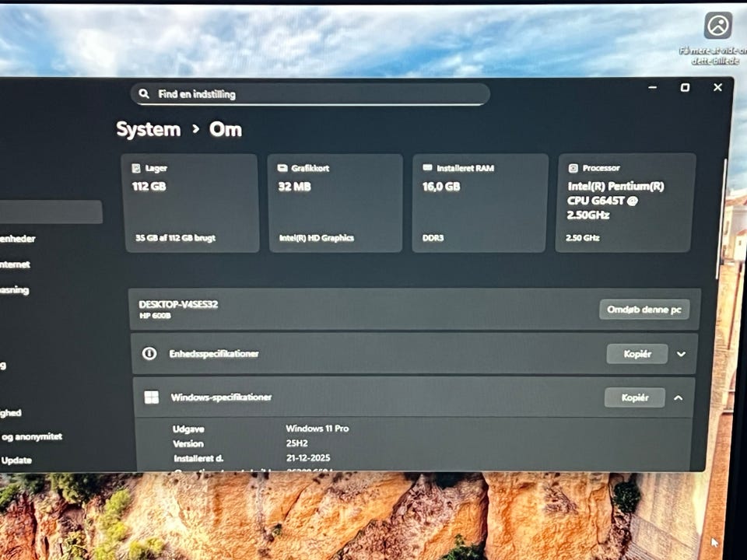Open the Grafikkort 32 MB card
The width and height of the screenshot is (747, 560).
[335, 203]
